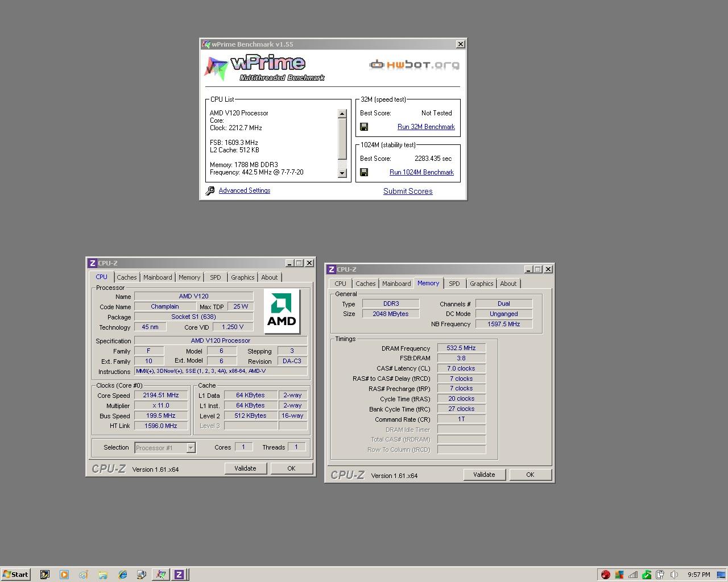Close the wPrime Benchmark window
The width and height of the screenshot is (728, 582).
tap(461, 44)
